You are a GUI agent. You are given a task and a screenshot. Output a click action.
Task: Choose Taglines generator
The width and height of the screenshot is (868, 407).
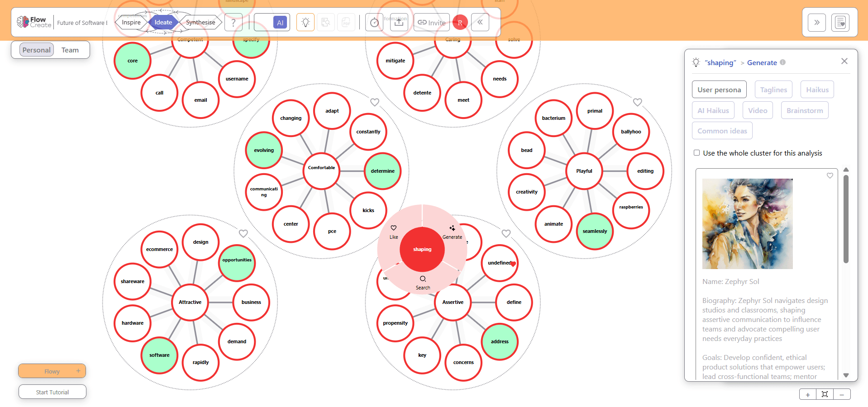coord(773,90)
